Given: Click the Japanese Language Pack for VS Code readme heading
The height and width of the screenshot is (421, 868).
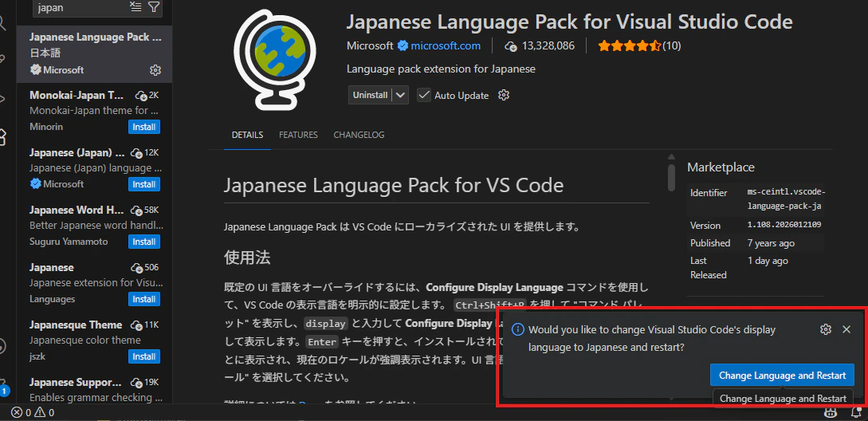Looking at the screenshot, I should 394,185.
